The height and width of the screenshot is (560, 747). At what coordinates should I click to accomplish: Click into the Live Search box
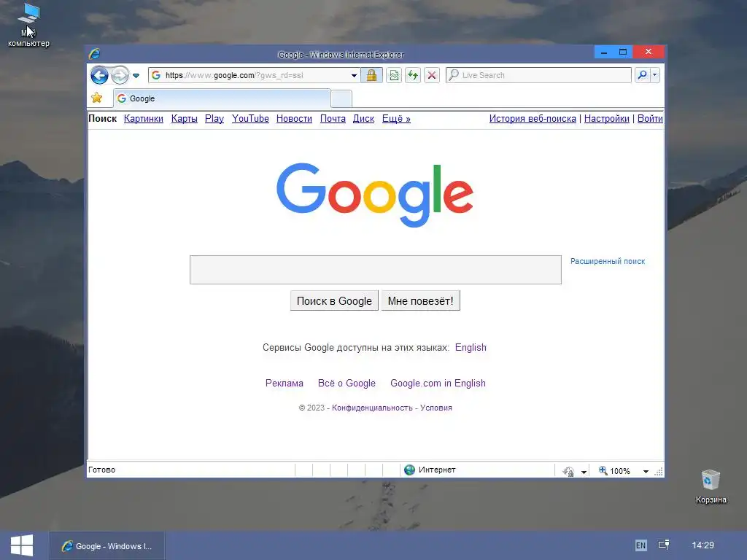click(538, 75)
